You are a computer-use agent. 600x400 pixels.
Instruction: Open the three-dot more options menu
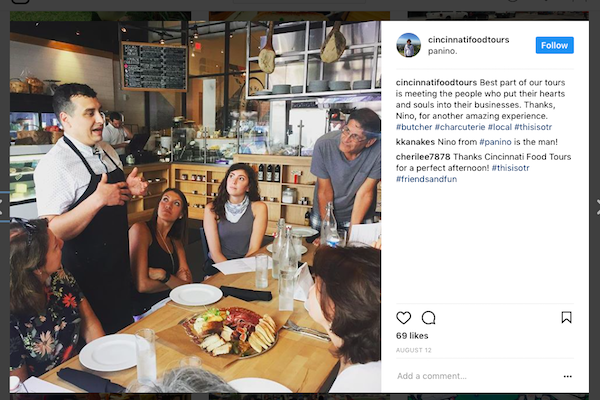click(x=567, y=377)
